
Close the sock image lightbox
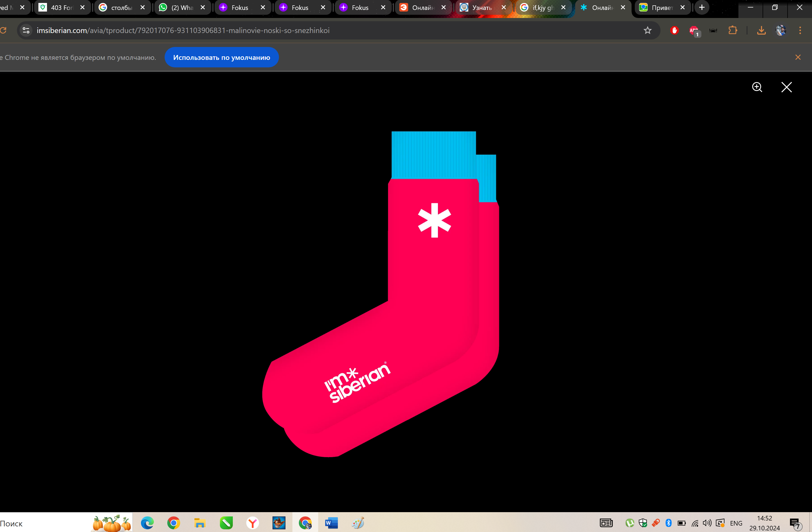pyautogui.click(x=786, y=87)
